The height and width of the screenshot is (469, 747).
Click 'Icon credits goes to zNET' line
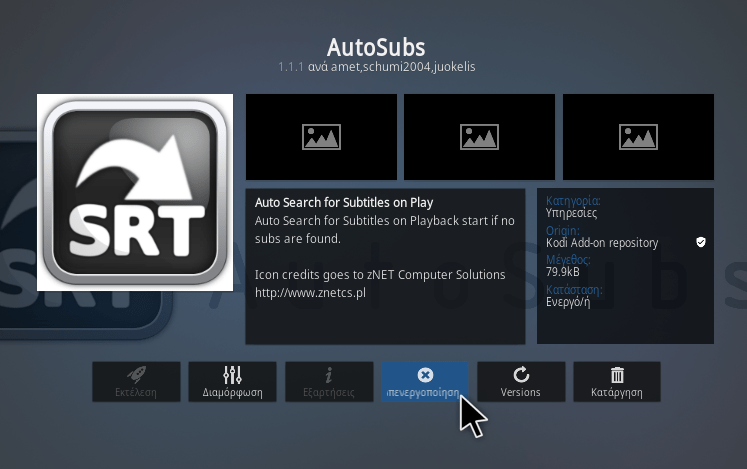coord(380,275)
